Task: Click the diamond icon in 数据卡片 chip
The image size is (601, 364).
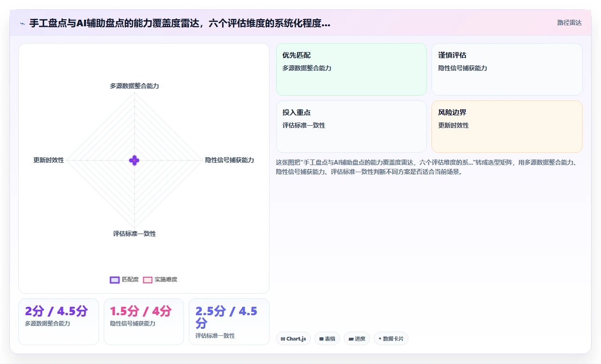Action: [x=380, y=338]
